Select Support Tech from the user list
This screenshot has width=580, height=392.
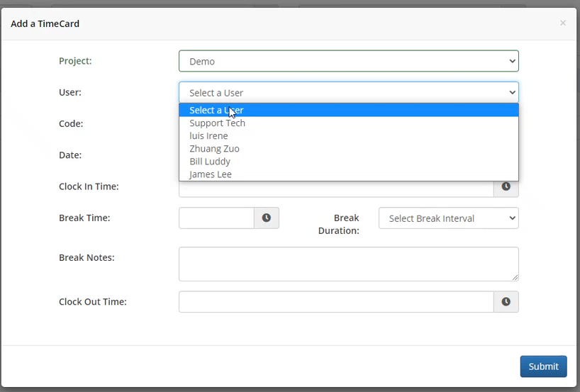tap(218, 123)
